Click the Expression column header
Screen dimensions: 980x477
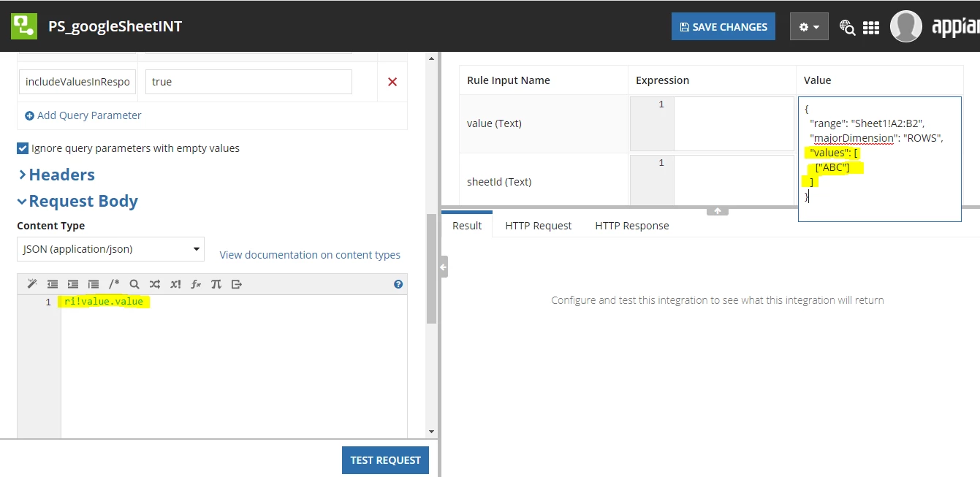pyautogui.click(x=662, y=80)
